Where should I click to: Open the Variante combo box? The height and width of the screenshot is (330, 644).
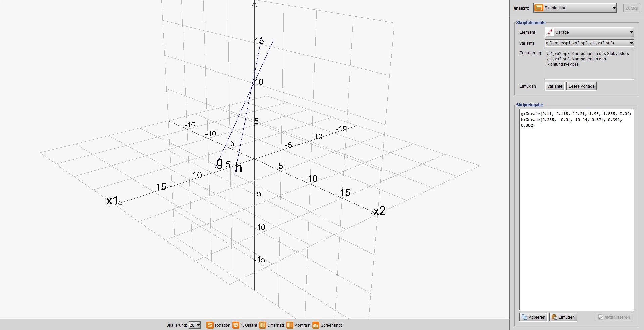point(589,43)
